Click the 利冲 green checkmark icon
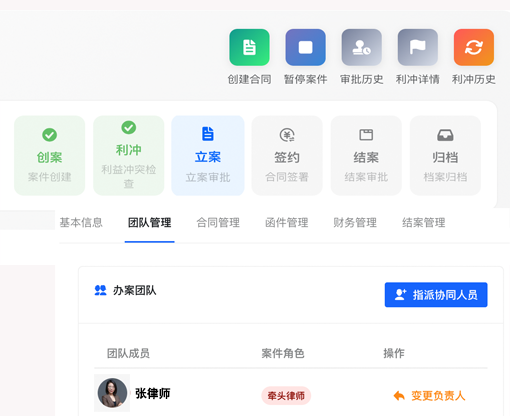 click(x=129, y=127)
